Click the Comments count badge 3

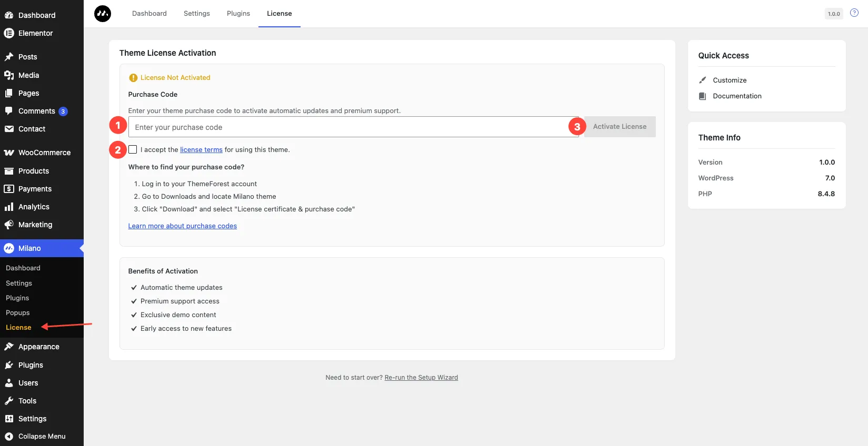pyautogui.click(x=63, y=111)
